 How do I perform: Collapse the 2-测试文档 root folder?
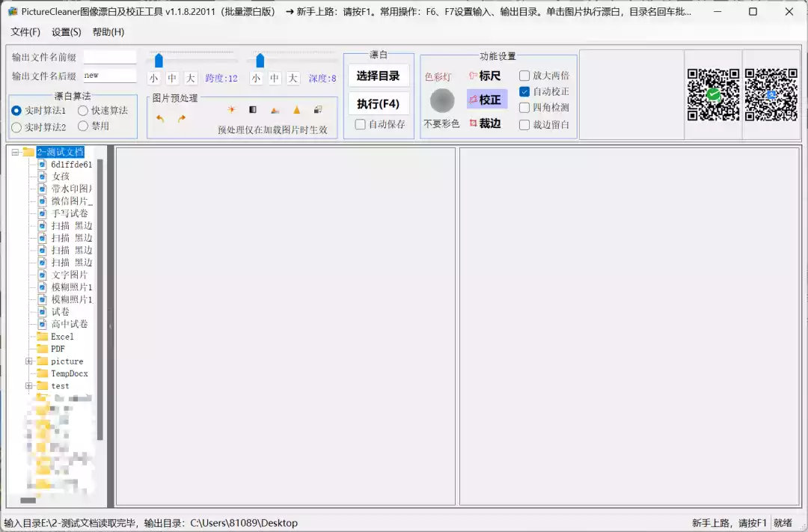click(15, 152)
